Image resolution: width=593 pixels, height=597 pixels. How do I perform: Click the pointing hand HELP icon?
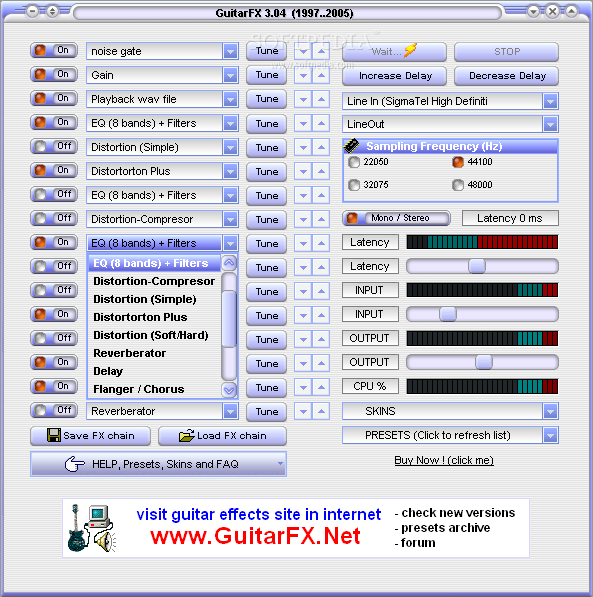click(75, 464)
